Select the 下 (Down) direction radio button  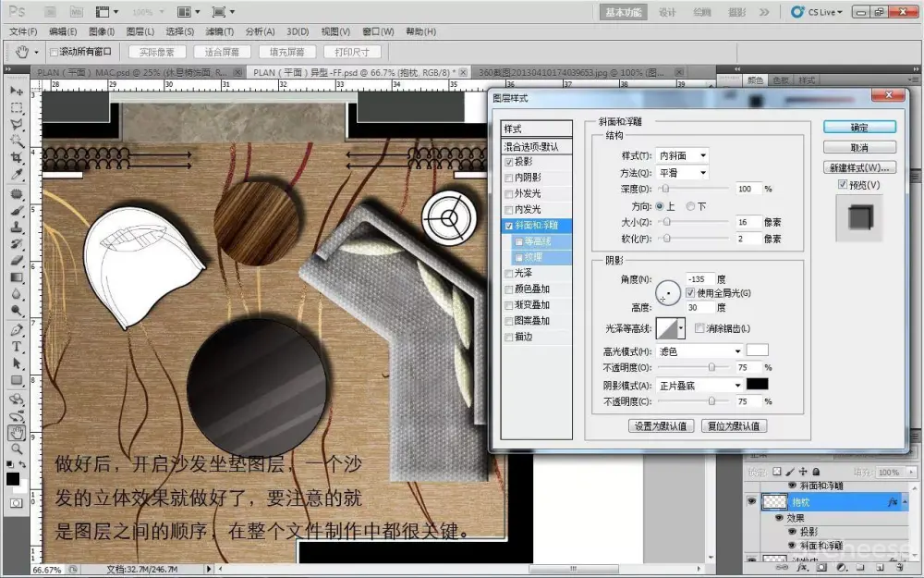coord(692,205)
